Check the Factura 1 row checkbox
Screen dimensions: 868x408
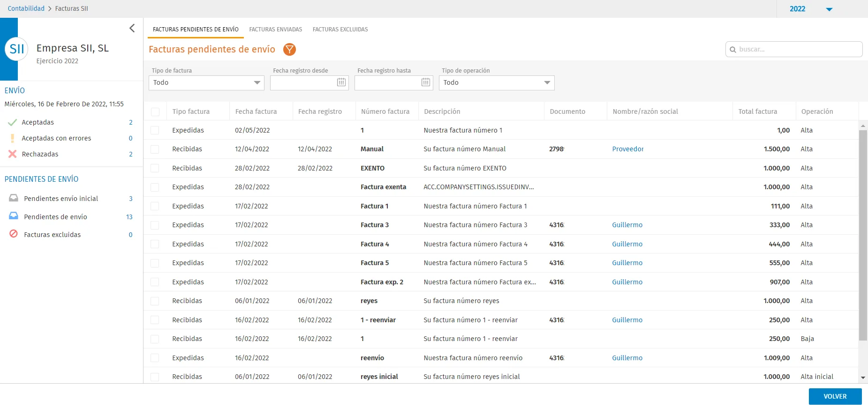155,207
